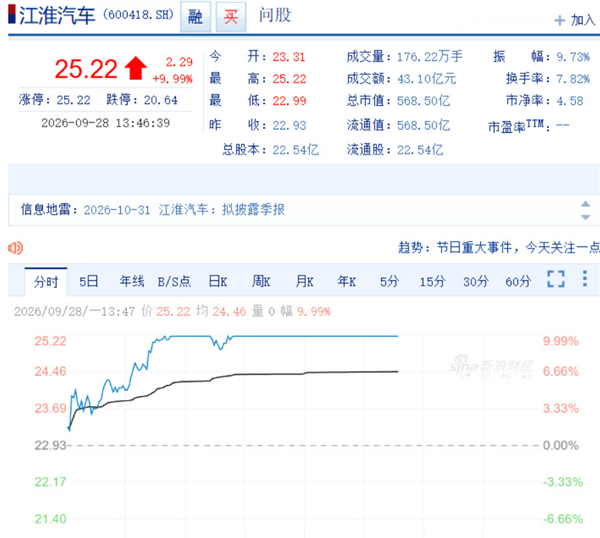Click the 21.40 left axis label
The height and width of the screenshot is (538, 600).
[x=50, y=519]
